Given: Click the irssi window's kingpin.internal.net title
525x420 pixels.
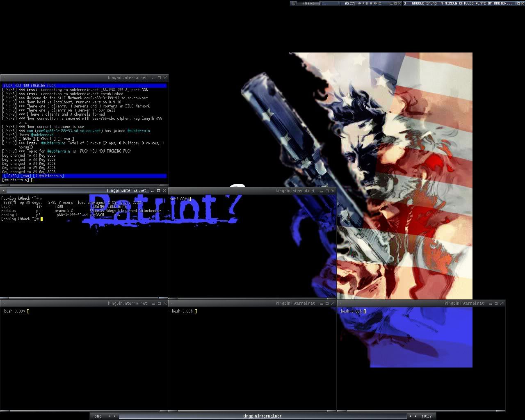Looking at the screenshot, I should tap(127, 78).
